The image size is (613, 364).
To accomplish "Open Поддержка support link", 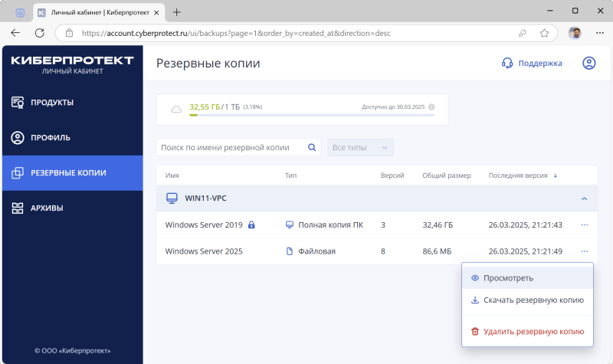I will point(532,64).
